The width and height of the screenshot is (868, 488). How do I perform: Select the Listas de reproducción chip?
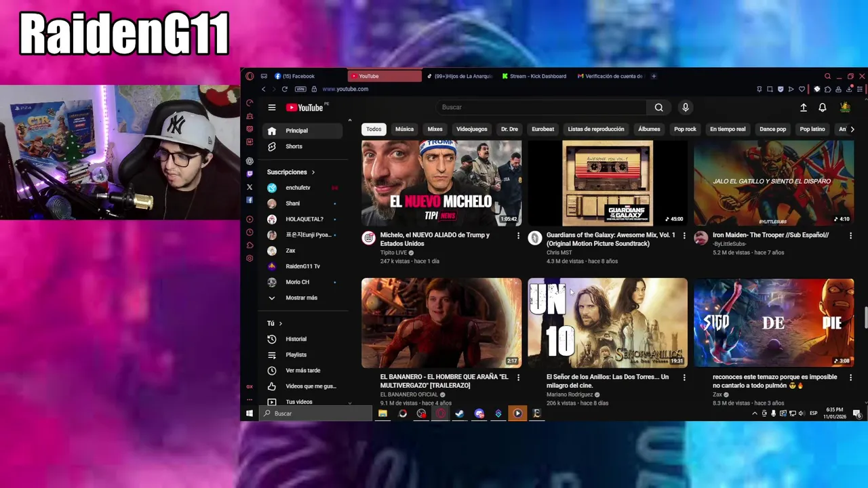[595, 129]
